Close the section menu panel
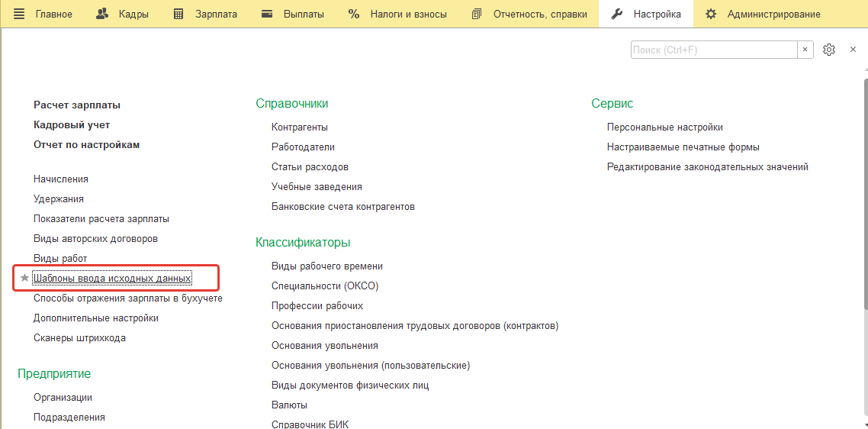 pyautogui.click(x=853, y=50)
